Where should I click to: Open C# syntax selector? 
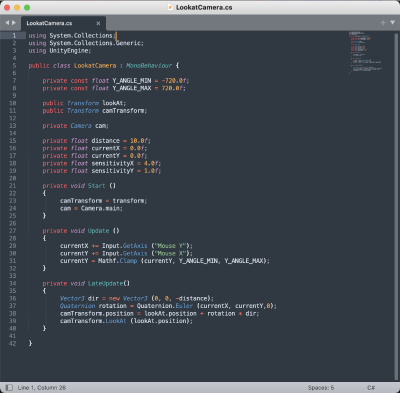(x=371, y=388)
